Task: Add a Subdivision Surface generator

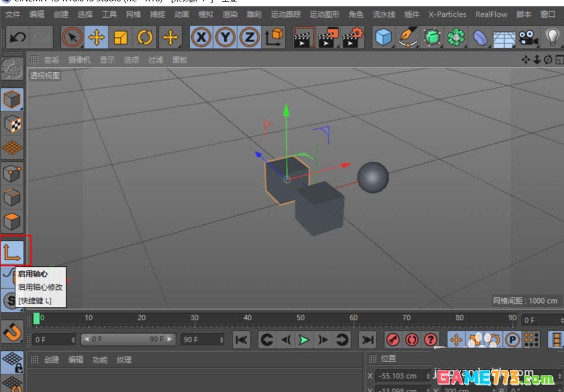Action: point(431,37)
